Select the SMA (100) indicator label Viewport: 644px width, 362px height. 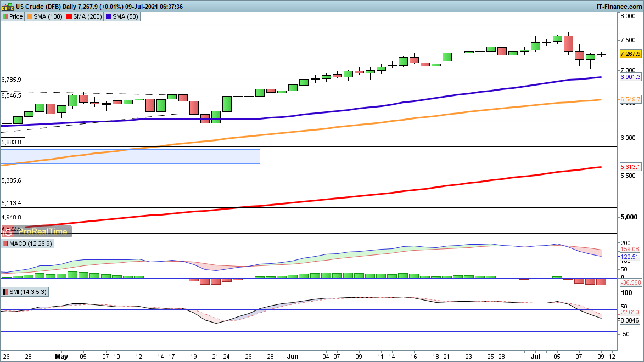point(44,16)
